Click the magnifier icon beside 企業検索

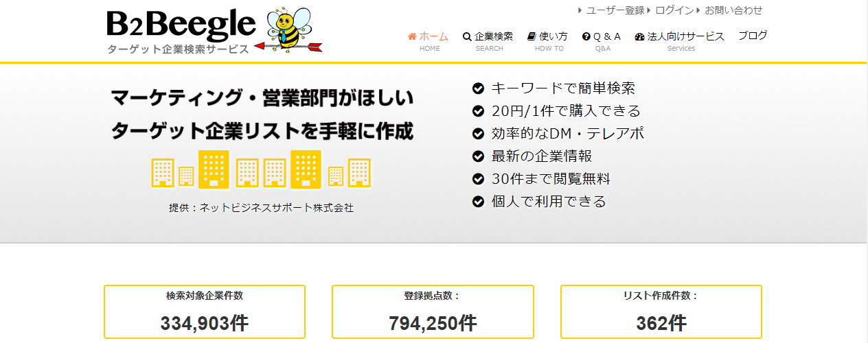point(467,37)
